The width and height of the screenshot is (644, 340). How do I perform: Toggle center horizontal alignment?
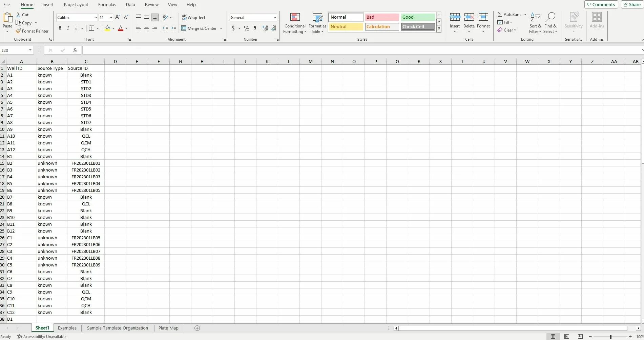(x=147, y=28)
